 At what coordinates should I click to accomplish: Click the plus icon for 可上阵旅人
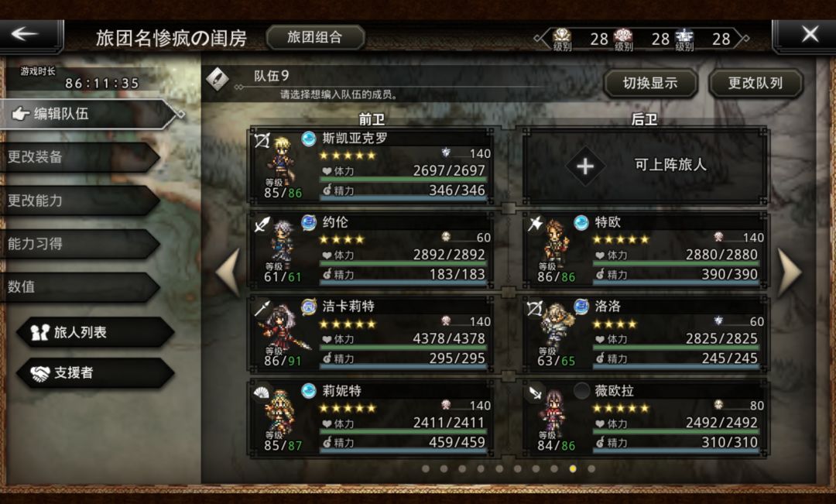pos(585,166)
